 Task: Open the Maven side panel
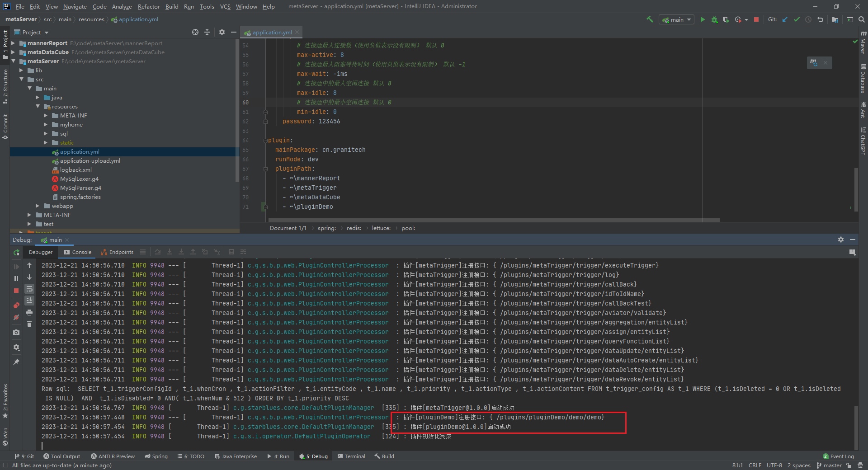tap(863, 43)
